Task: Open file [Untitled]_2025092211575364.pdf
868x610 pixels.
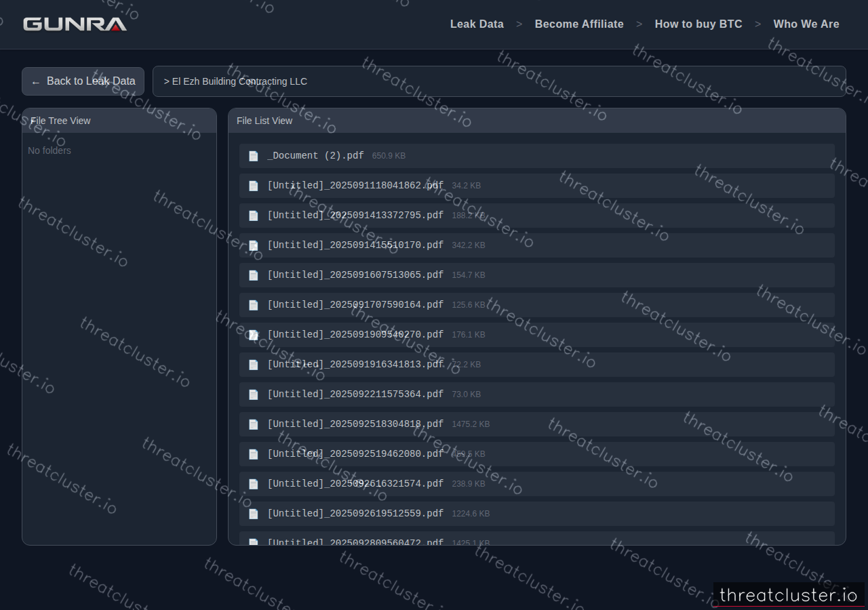Action: (537, 394)
